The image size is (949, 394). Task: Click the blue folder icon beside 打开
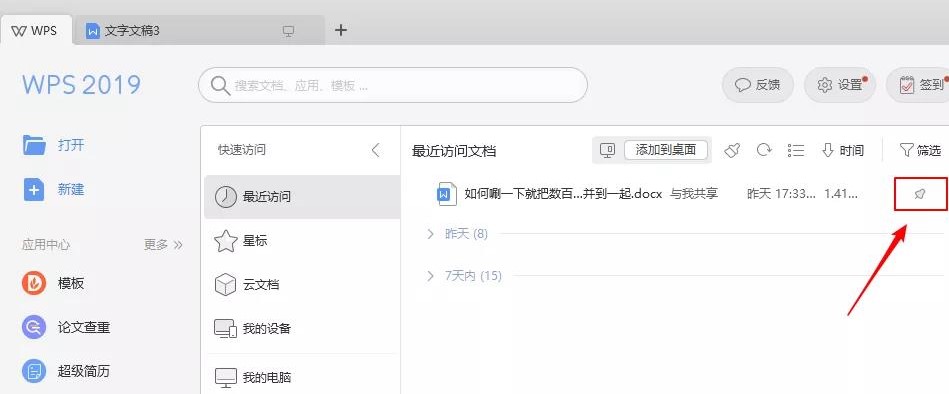pyautogui.click(x=34, y=145)
